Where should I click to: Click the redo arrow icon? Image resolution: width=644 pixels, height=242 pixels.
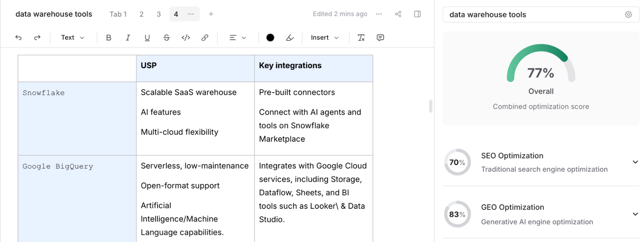click(x=37, y=38)
